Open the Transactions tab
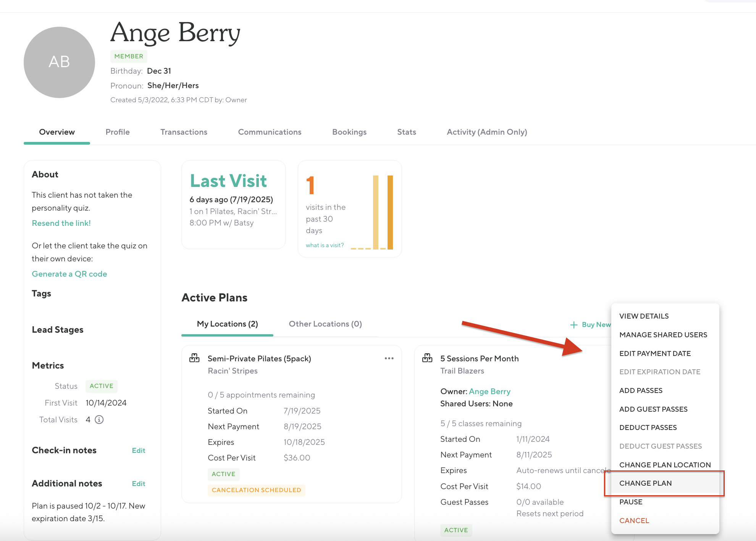 click(184, 132)
